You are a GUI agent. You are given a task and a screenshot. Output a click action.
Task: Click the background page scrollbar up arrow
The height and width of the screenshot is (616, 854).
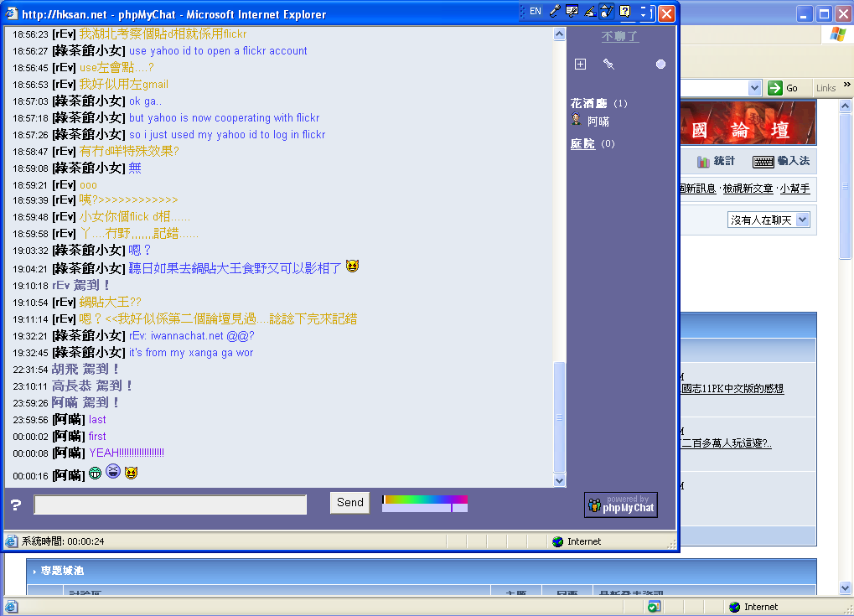pos(846,106)
